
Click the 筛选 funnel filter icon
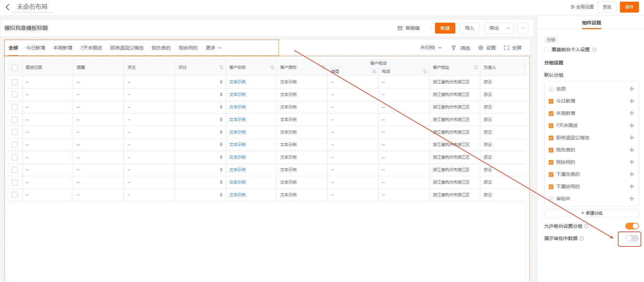click(454, 48)
